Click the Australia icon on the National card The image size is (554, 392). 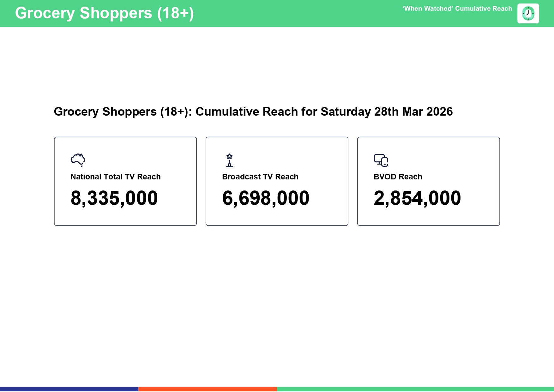pos(78,160)
